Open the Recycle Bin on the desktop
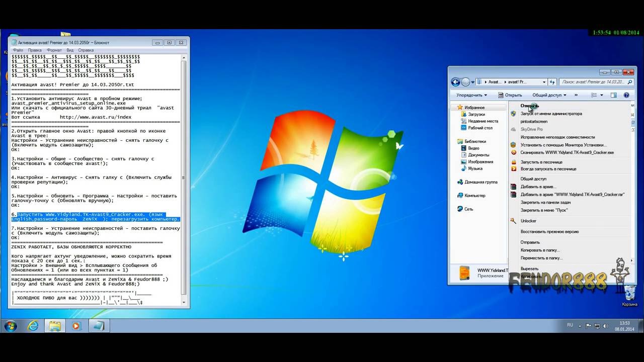Image resolution: width=644 pixels, height=362 pixels. click(x=629, y=296)
